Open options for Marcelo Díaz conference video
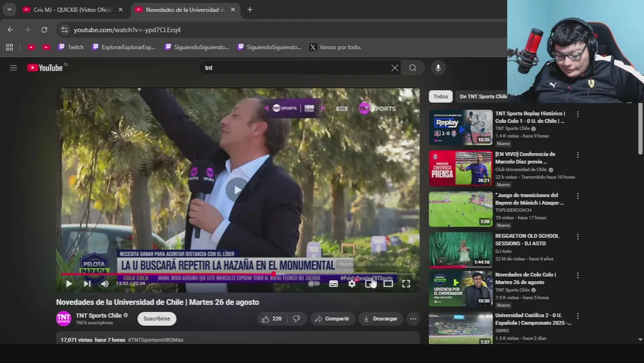 577,155
